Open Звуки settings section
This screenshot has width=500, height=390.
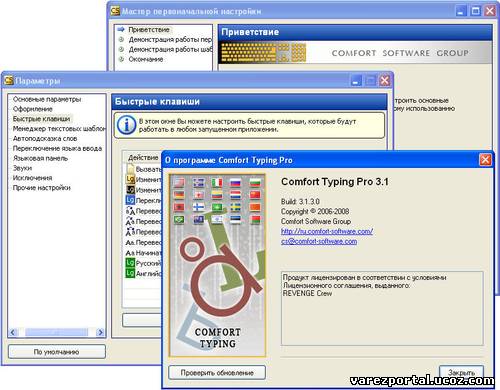coord(22,168)
